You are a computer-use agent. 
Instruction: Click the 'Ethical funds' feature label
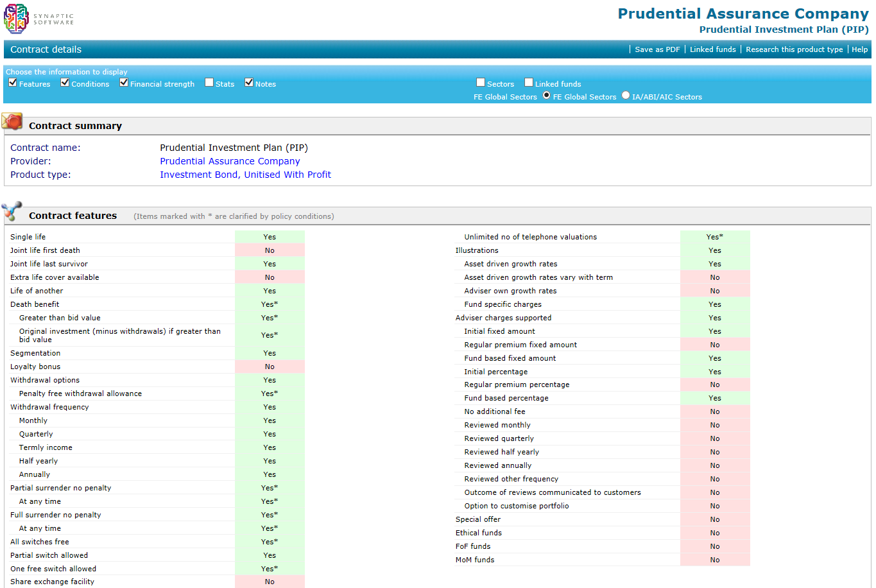(479, 533)
